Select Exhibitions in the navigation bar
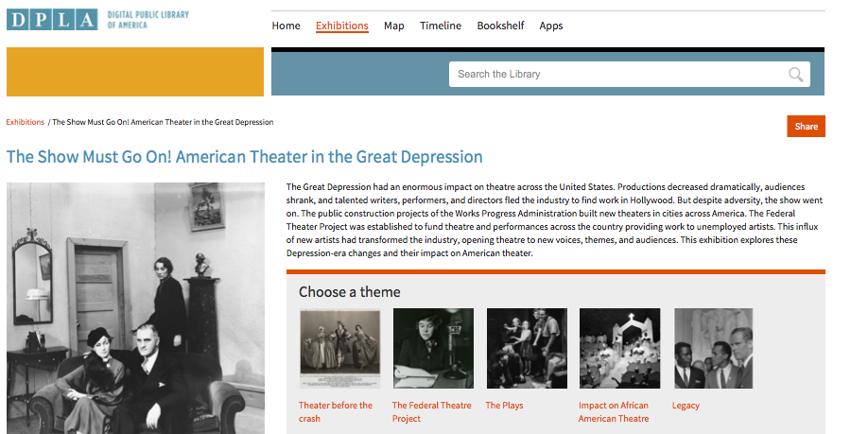868x434 pixels. [x=342, y=26]
